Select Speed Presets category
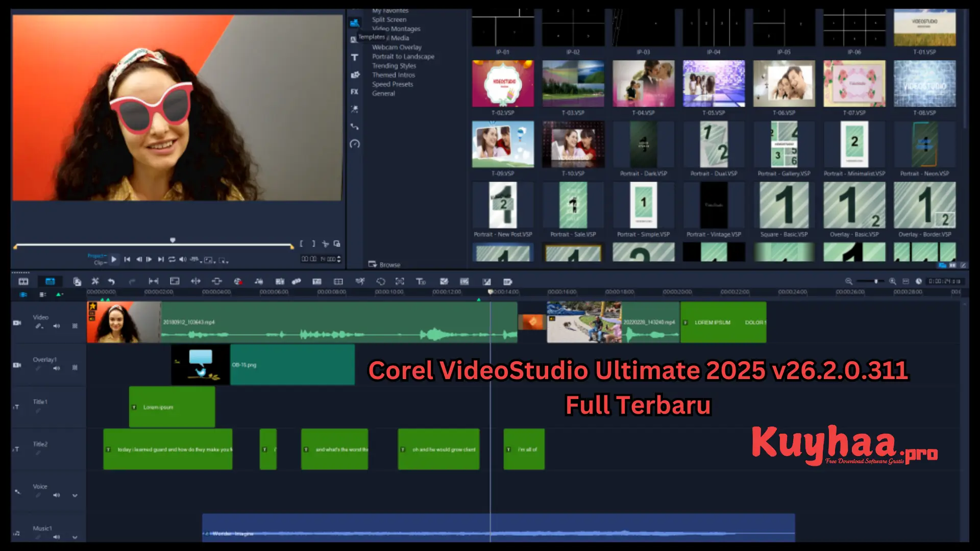 pyautogui.click(x=393, y=84)
